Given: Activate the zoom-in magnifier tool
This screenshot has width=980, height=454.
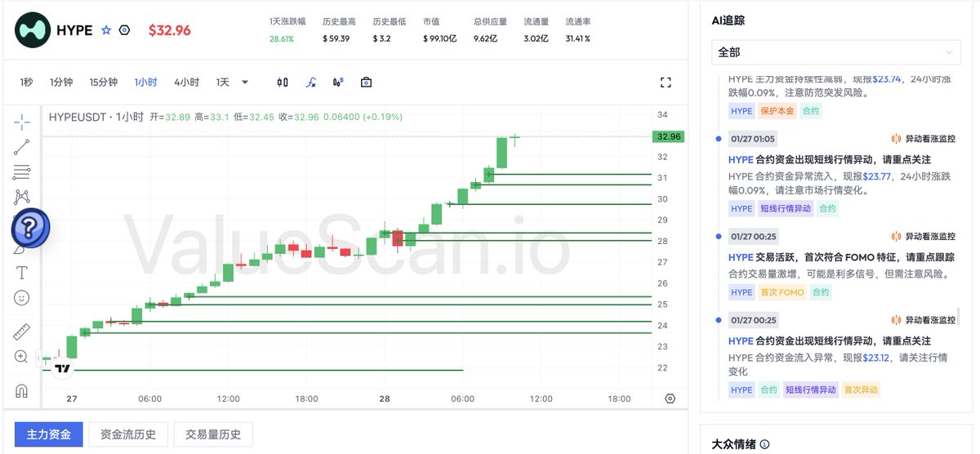Looking at the screenshot, I should coord(22,357).
